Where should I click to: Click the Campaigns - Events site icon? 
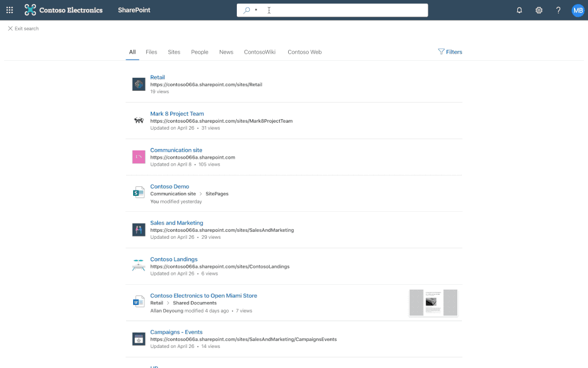click(x=138, y=339)
